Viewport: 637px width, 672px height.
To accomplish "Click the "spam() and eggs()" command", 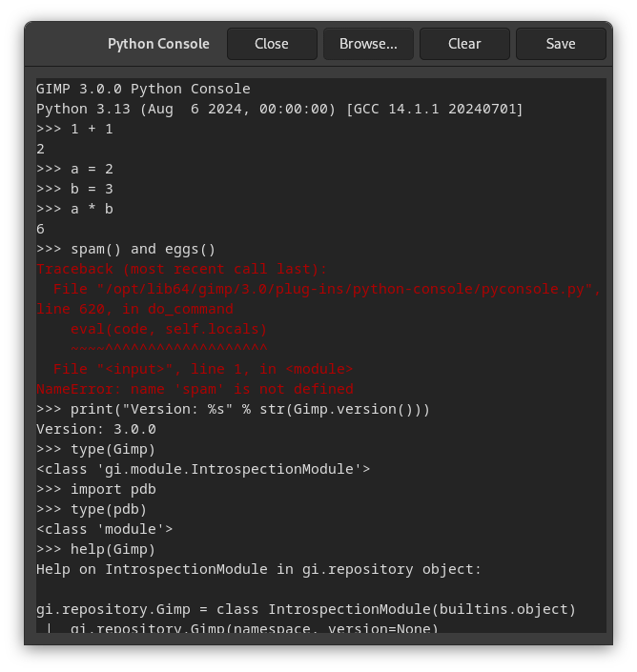I will [143, 249].
